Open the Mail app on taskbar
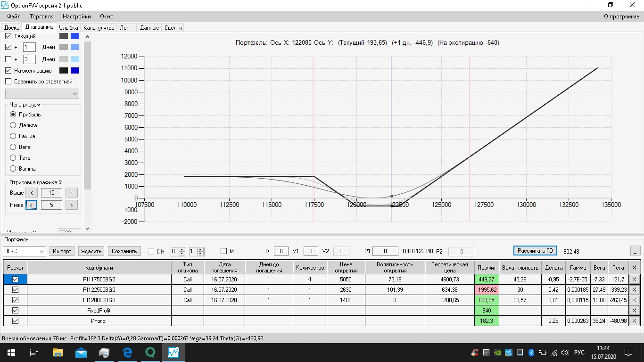The height and width of the screenshot is (362, 644). pyautogui.click(x=81, y=353)
